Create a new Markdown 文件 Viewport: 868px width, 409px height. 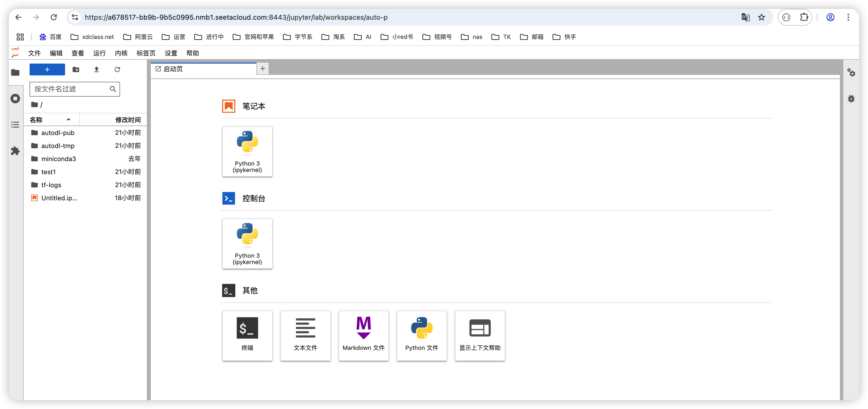coord(363,336)
